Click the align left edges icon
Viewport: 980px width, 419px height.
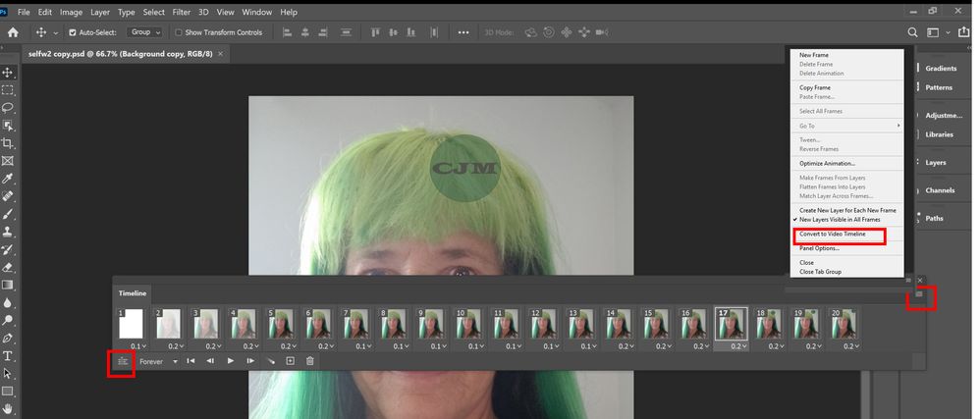tap(288, 32)
